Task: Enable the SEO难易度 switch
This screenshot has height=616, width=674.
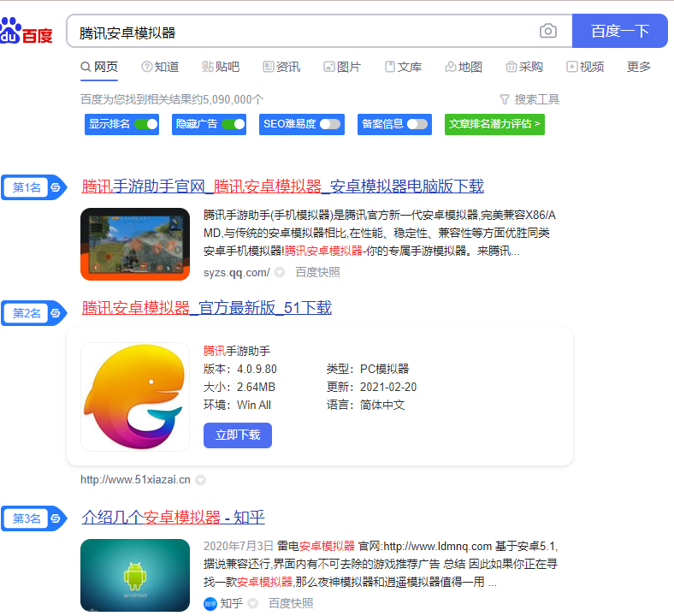Action: tap(330, 124)
